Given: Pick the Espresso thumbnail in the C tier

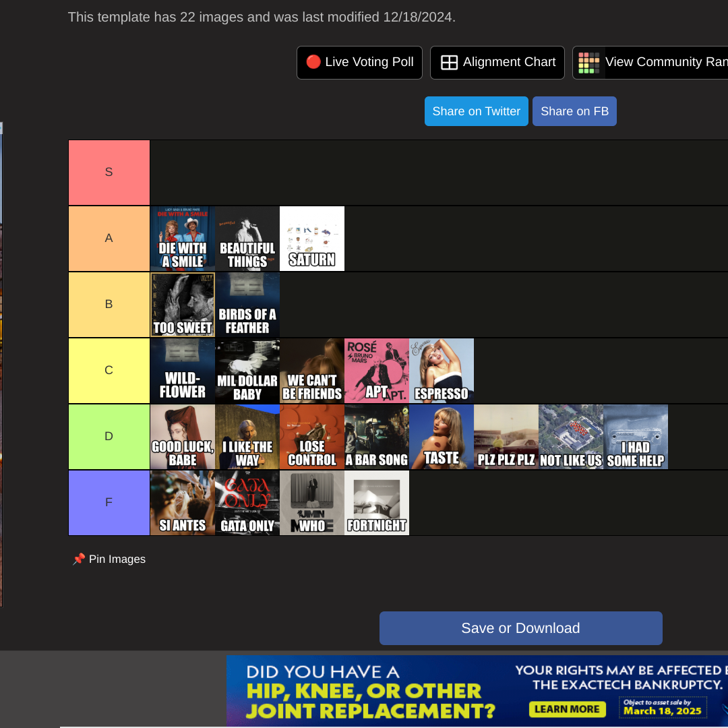Looking at the screenshot, I should point(442,371).
